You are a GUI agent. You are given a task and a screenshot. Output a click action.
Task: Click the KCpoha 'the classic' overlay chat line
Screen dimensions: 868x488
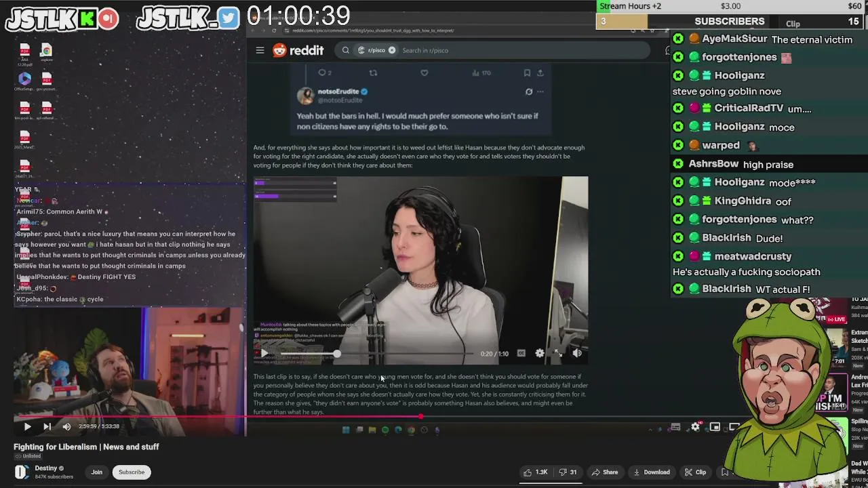pyautogui.click(x=60, y=299)
